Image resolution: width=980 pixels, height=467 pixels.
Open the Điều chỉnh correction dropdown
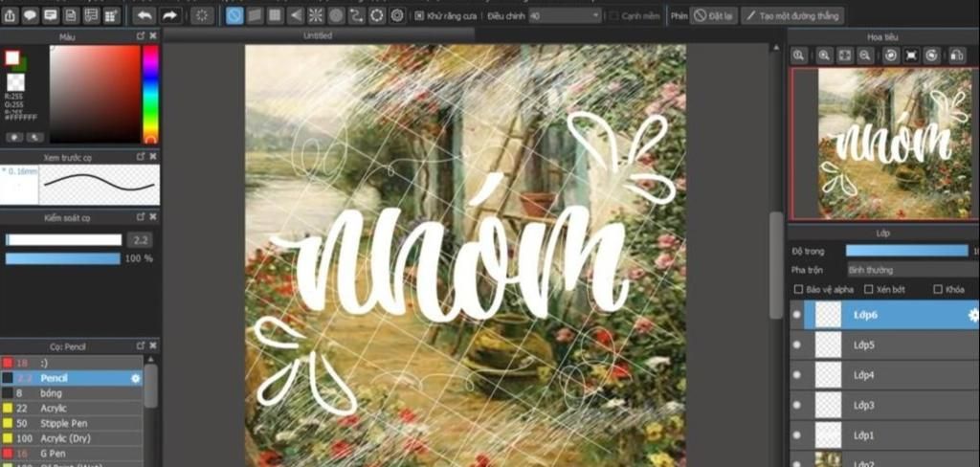(565, 16)
